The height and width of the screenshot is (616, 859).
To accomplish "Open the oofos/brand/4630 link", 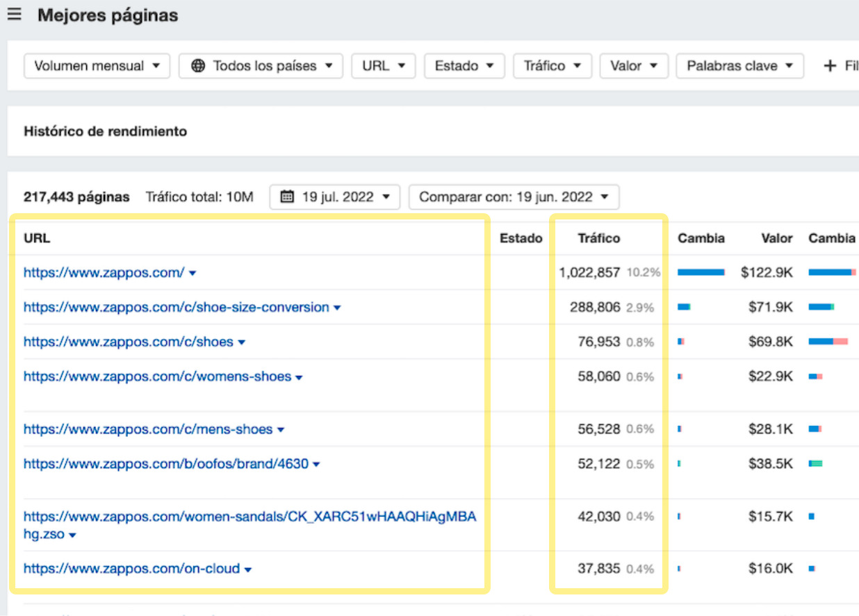I will click(166, 464).
